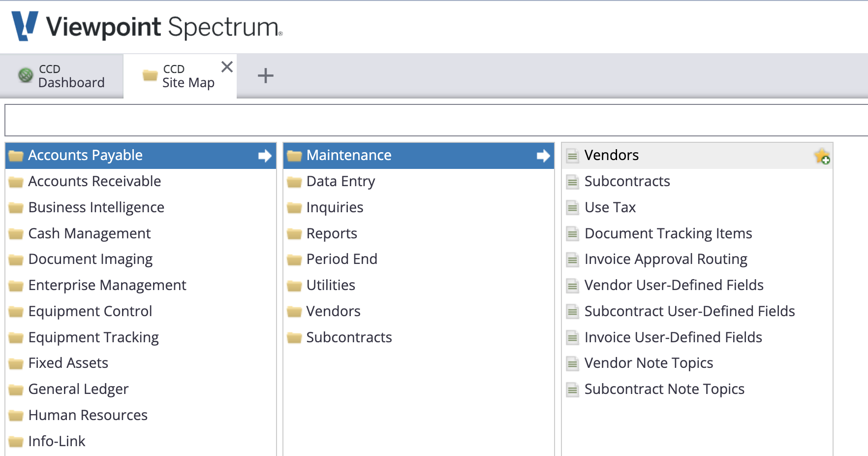
Task: Open the Utilities folder
Action: coord(419,285)
